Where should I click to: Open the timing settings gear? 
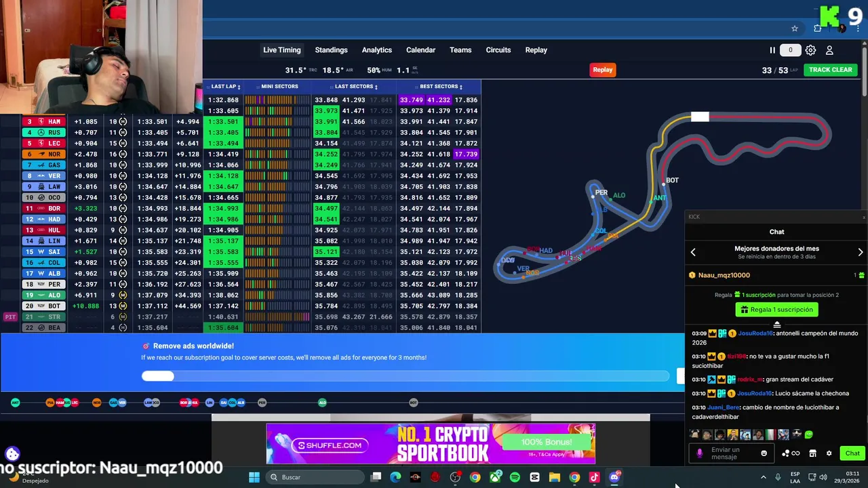point(810,50)
